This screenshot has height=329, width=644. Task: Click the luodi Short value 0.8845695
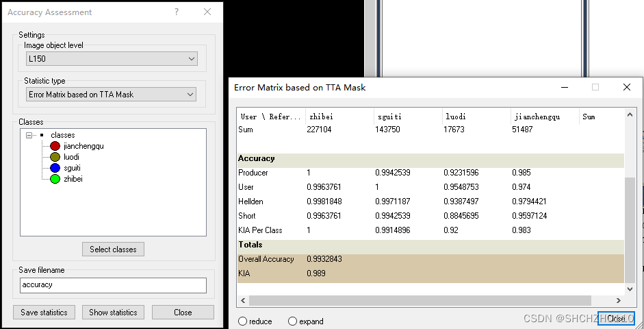(461, 216)
